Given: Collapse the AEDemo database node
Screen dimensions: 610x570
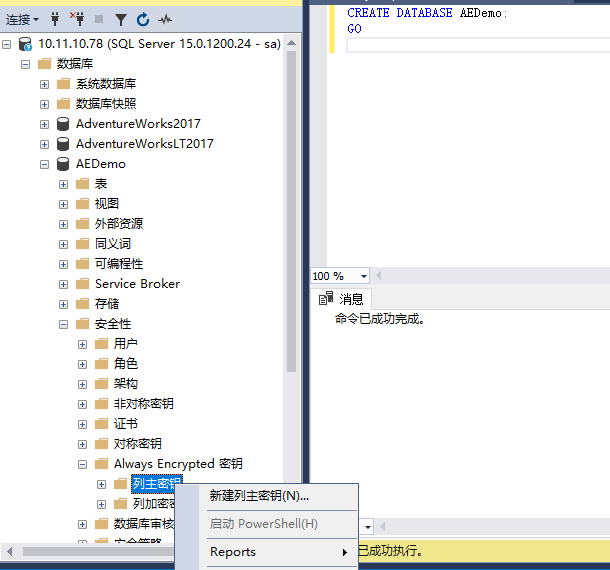Looking at the screenshot, I should coord(44,164).
